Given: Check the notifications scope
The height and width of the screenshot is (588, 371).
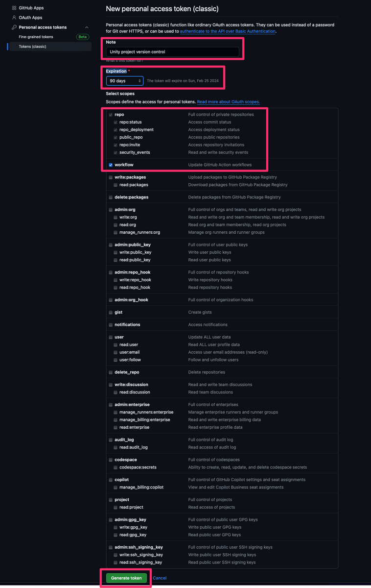Looking at the screenshot, I should (111, 325).
